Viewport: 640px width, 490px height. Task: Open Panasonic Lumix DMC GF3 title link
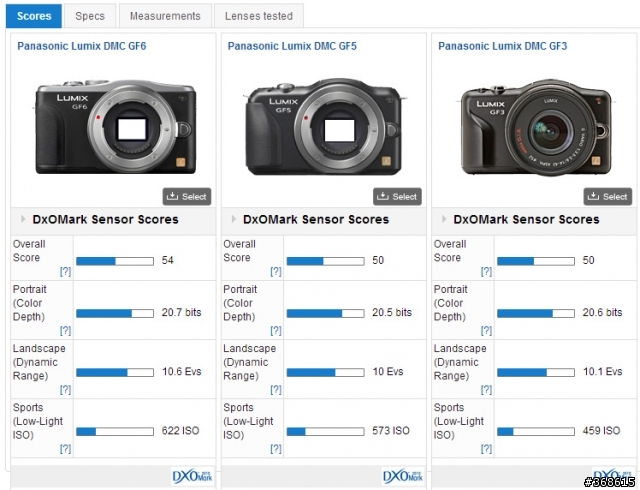pyautogui.click(x=503, y=46)
